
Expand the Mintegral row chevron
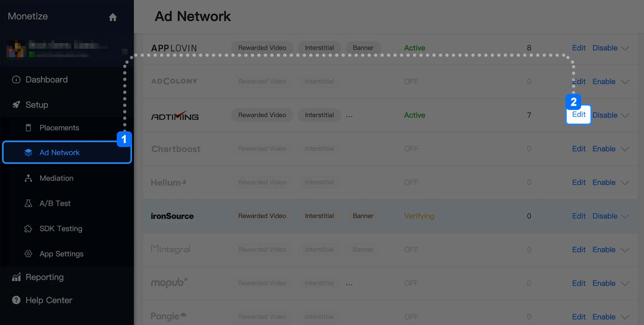(625, 250)
